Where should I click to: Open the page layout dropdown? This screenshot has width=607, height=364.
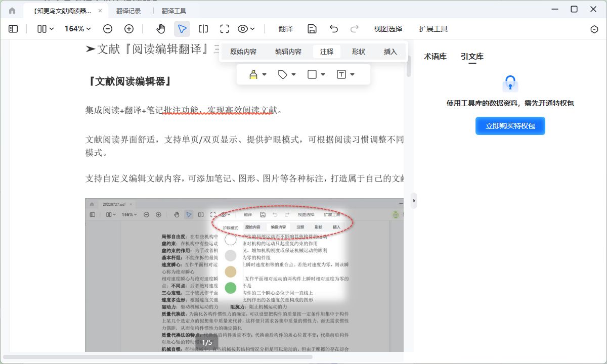(46, 29)
